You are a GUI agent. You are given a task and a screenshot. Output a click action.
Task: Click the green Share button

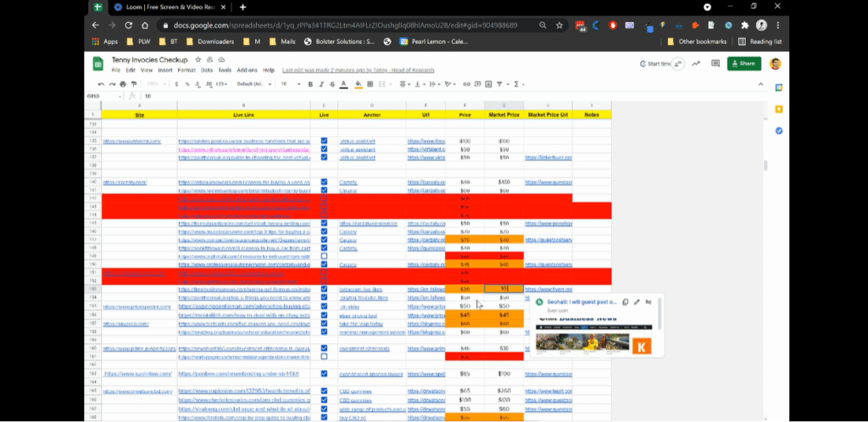pos(744,64)
